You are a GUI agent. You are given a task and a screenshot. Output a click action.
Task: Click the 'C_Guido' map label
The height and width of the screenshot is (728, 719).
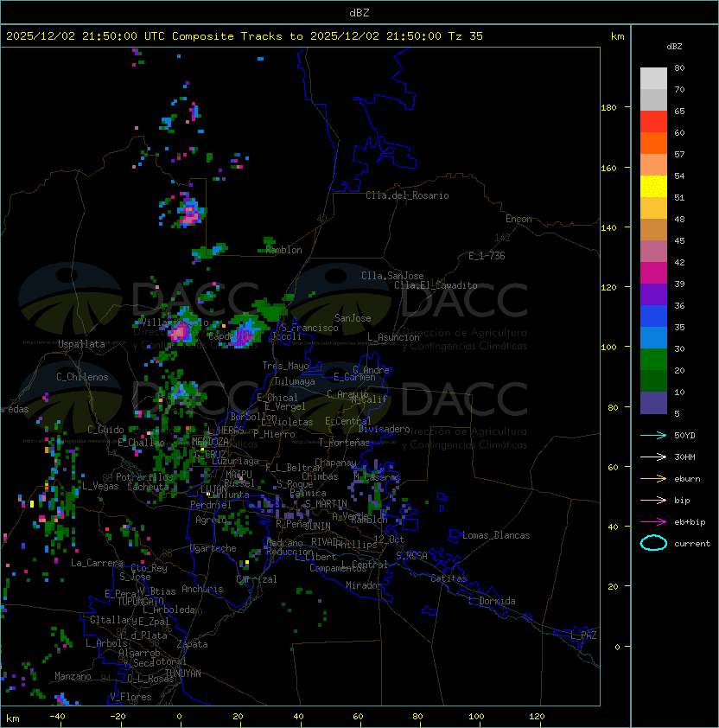pos(105,430)
